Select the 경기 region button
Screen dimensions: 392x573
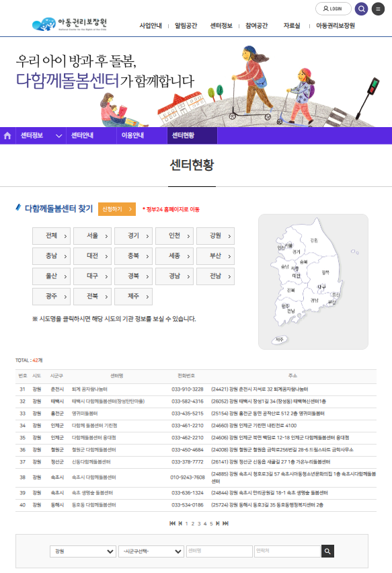133,236
